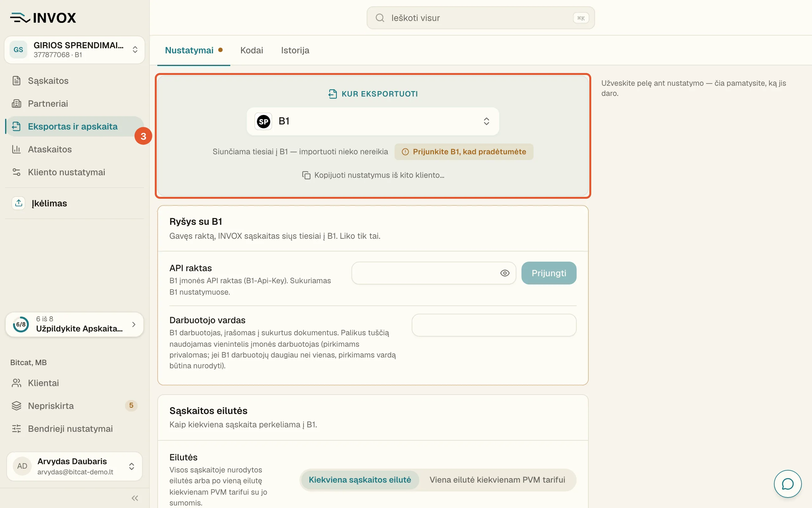
Task: Click Kopijuoti nustatymus iš kito kliento link
Action: coord(373,175)
